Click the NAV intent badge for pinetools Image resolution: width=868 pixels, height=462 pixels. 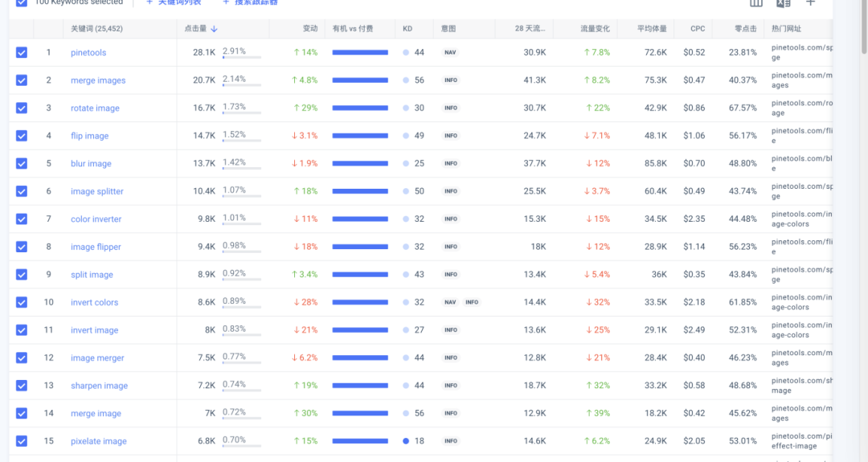coord(450,52)
